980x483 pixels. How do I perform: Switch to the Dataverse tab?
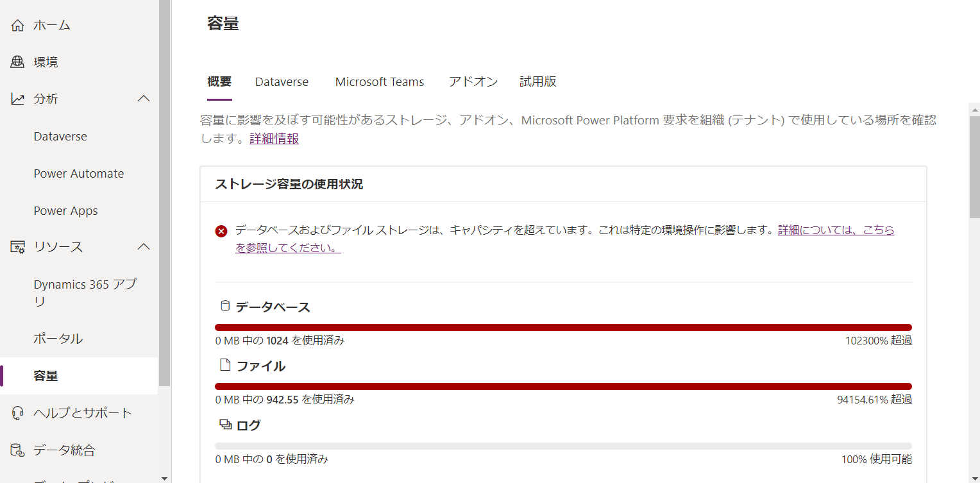pos(282,81)
